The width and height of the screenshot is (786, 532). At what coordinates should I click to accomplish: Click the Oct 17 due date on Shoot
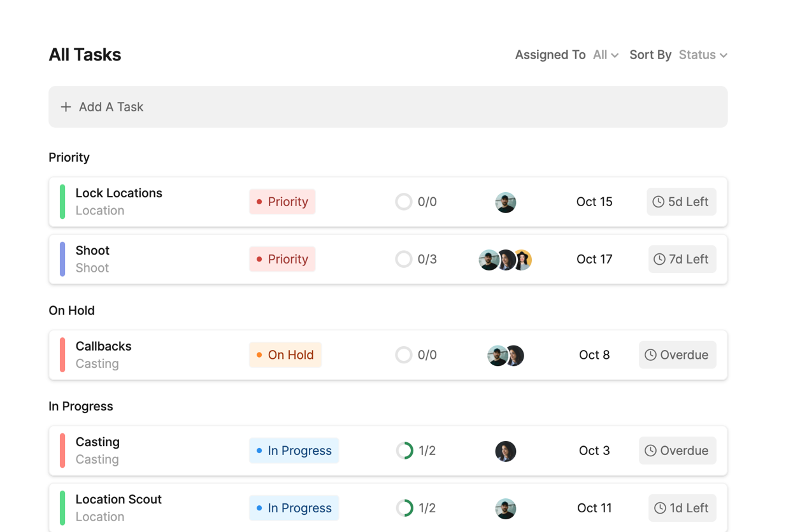tap(594, 259)
